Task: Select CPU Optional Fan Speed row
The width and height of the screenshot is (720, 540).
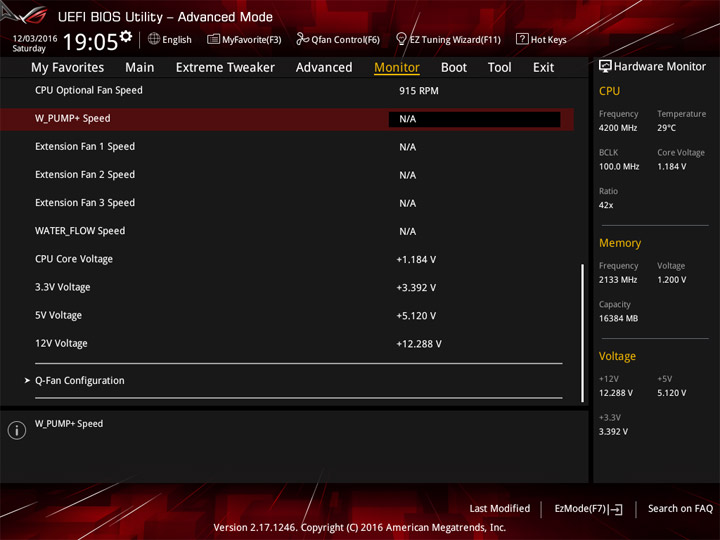Action: point(287,90)
